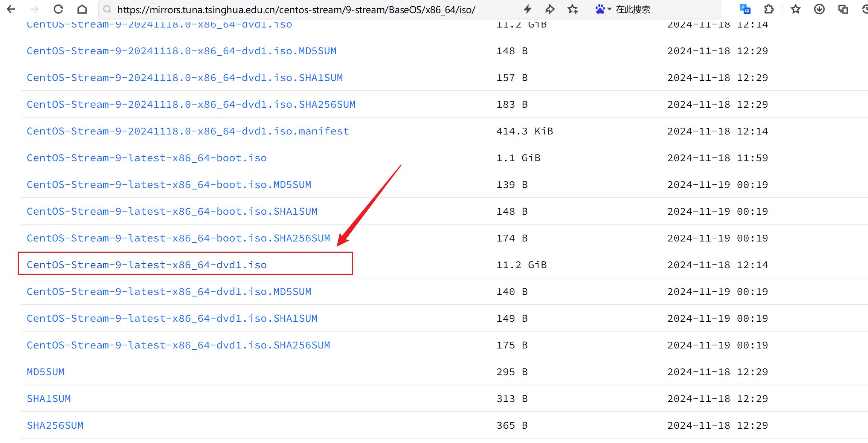
Task: Reload the page with the refresh icon
Action: click(58, 9)
